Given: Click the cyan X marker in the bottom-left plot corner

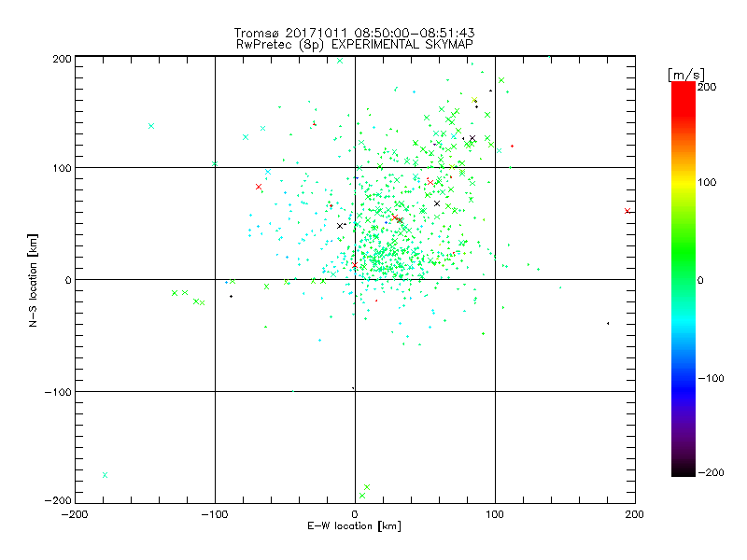Looking at the screenshot, I should coord(105,475).
